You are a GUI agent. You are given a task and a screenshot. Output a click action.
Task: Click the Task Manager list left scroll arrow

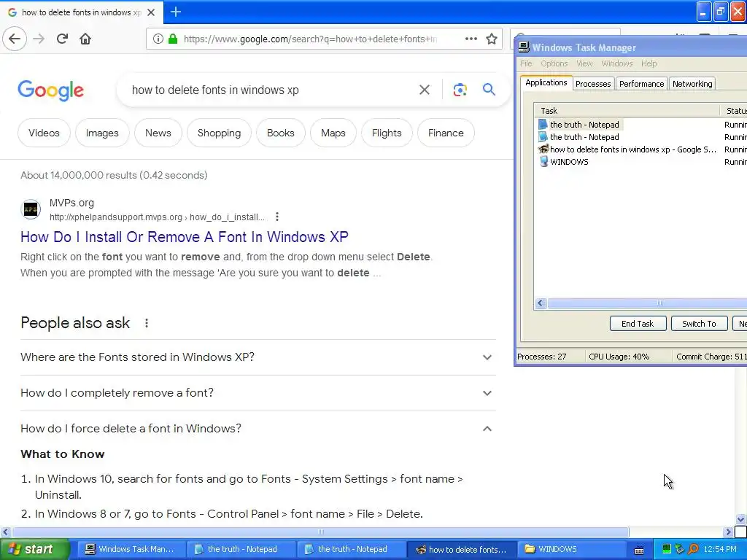[541, 303]
